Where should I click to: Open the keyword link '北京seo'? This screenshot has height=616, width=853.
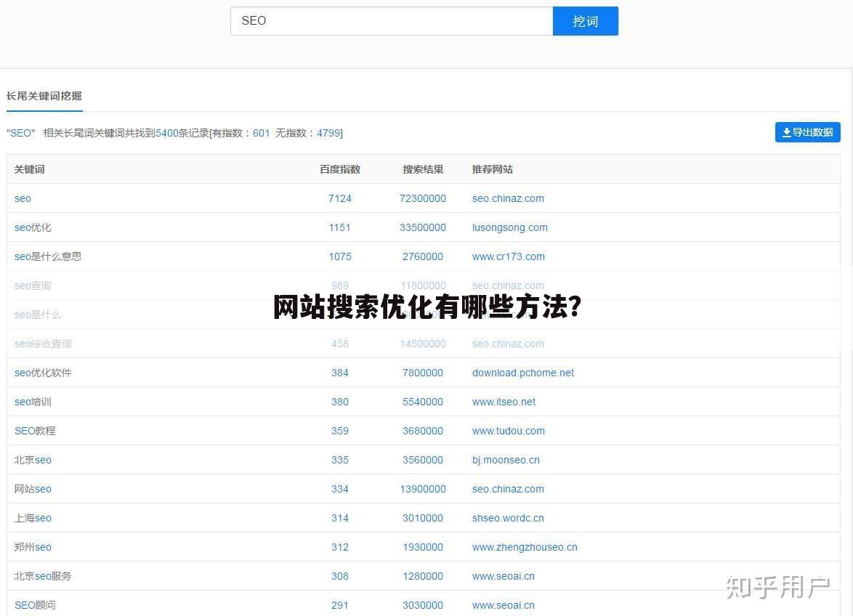(x=33, y=460)
